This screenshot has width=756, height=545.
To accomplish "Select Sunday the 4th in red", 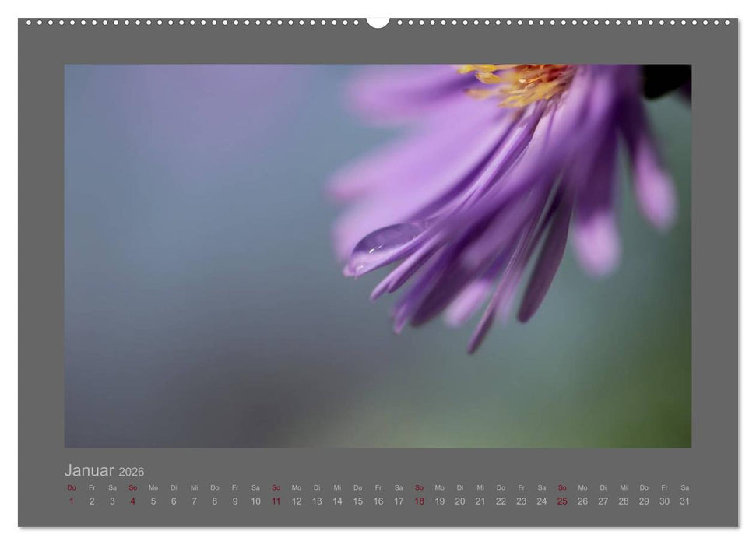I will click(132, 501).
